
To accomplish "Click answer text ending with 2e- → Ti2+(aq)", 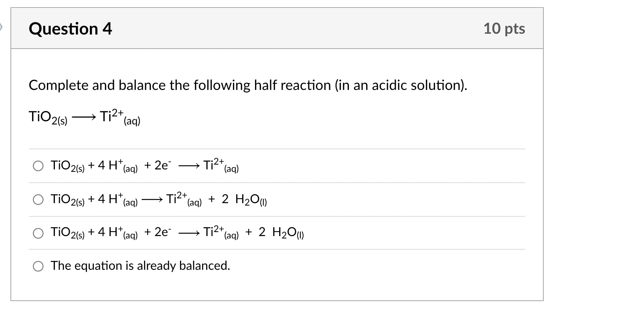I will (144, 166).
